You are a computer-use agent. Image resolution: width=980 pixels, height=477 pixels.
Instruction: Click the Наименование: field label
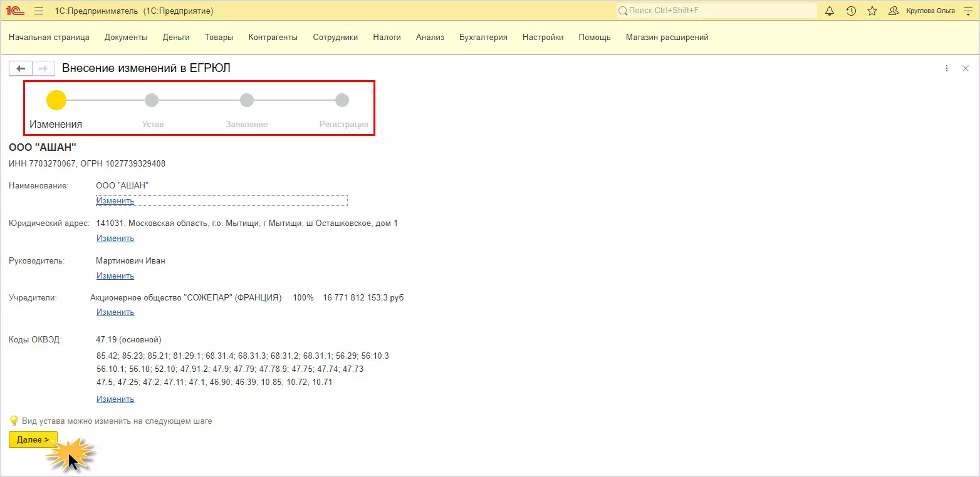point(39,186)
